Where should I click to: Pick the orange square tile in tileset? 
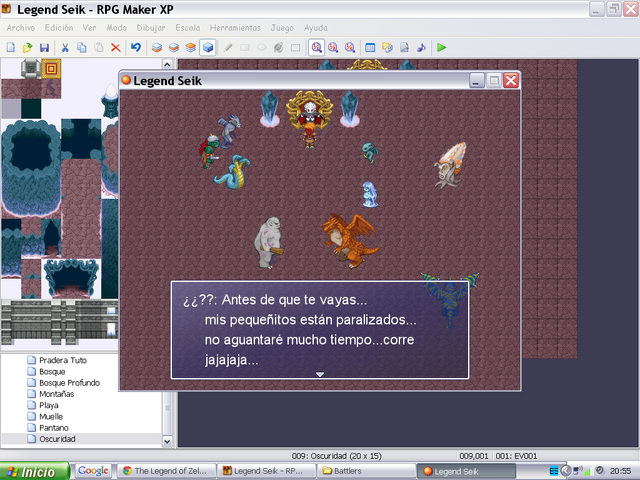(x=51, y=69)
